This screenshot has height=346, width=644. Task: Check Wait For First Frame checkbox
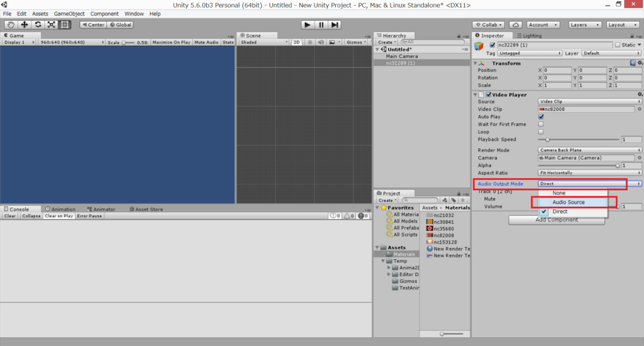[x=541, y=124]
